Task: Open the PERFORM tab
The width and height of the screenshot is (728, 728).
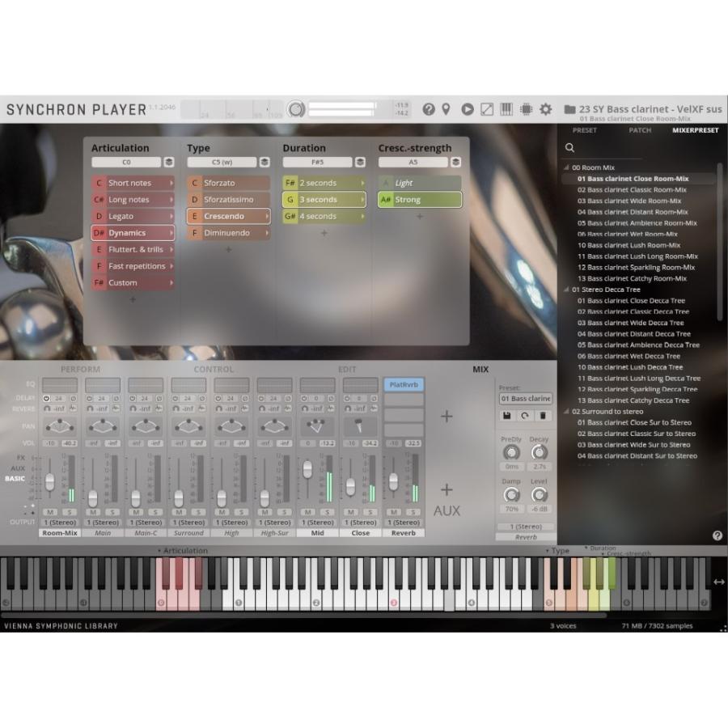Action: click(81, 370)
